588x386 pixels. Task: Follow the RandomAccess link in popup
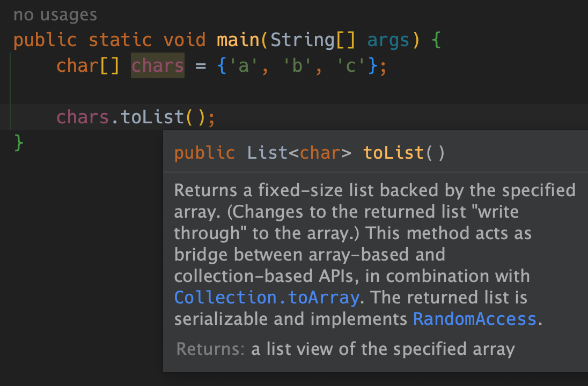click(x=474, y=319)
